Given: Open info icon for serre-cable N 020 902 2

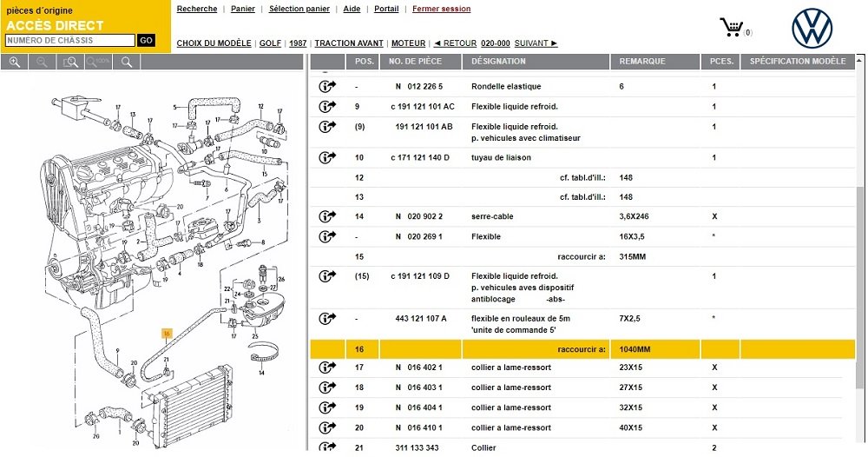Looking at the screenshot, I should [327, 216].
